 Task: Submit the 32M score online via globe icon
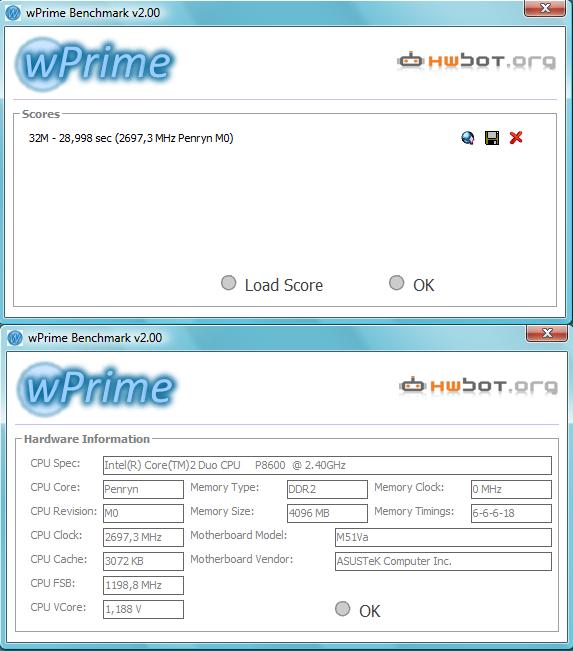[468, 137]
